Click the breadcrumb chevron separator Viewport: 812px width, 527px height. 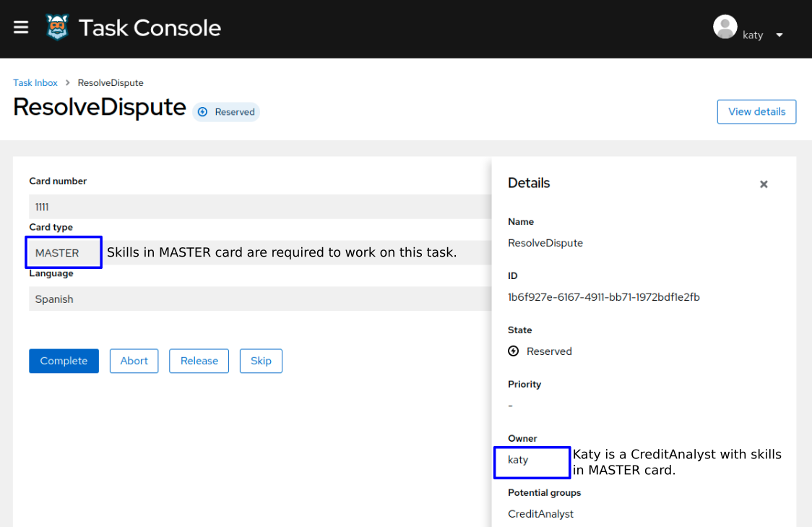(68, 83)
